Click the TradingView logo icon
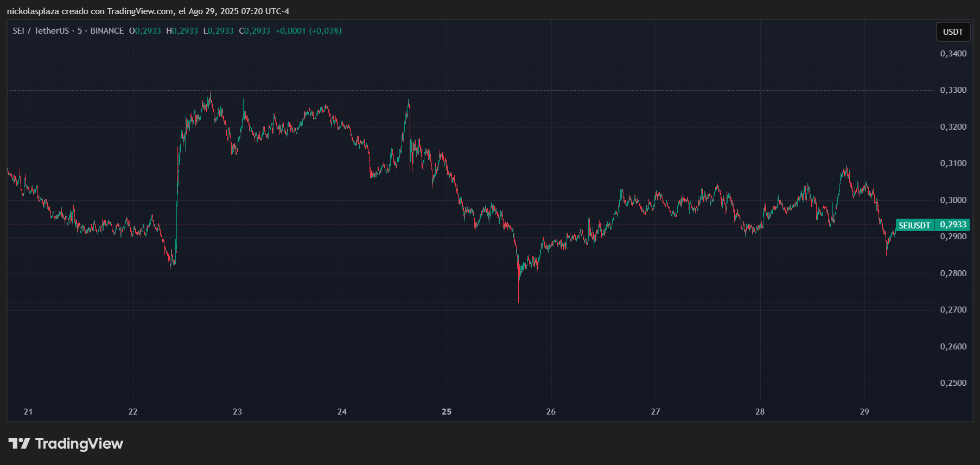The height and width of the screenshot is (465, 980). (x=20, y=444)
